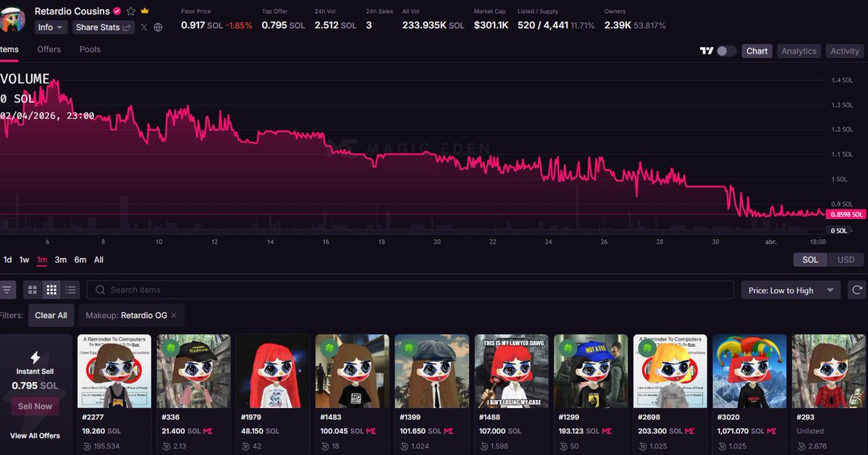
Task: Click the Instant Sell lightning icon
Action: click(35, 357)
